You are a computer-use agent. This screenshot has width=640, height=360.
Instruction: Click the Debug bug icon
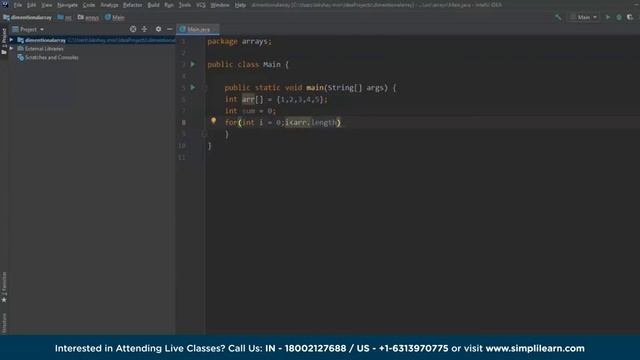(x=619, y=17)
